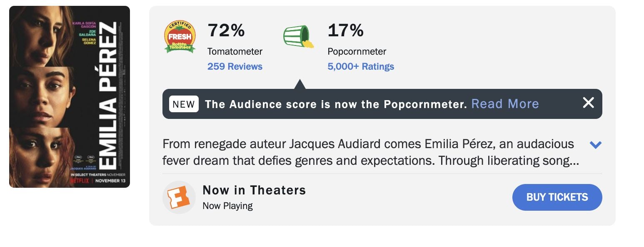Open the 259 Reviews link
The height and width of the screenshot is (247, 644).
click(x=235, y=66)
